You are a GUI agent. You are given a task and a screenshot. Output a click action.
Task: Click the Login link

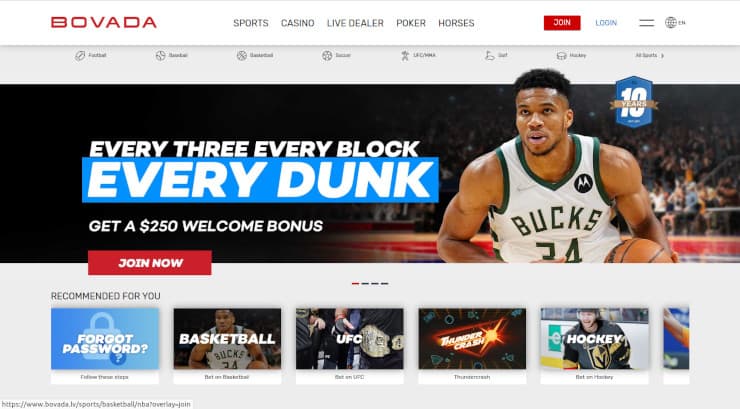(x=606, y=23)
